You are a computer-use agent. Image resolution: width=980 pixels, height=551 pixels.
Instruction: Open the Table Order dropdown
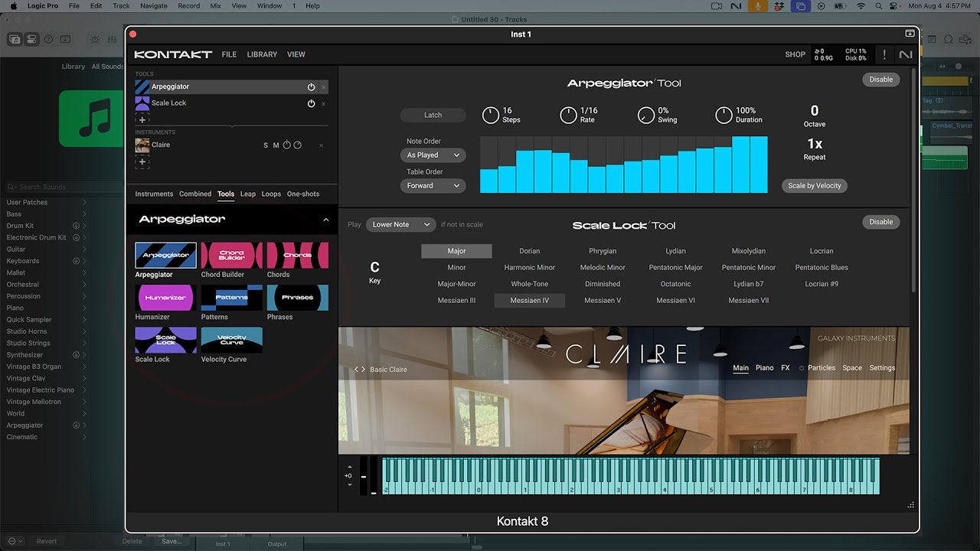point(433,185)
